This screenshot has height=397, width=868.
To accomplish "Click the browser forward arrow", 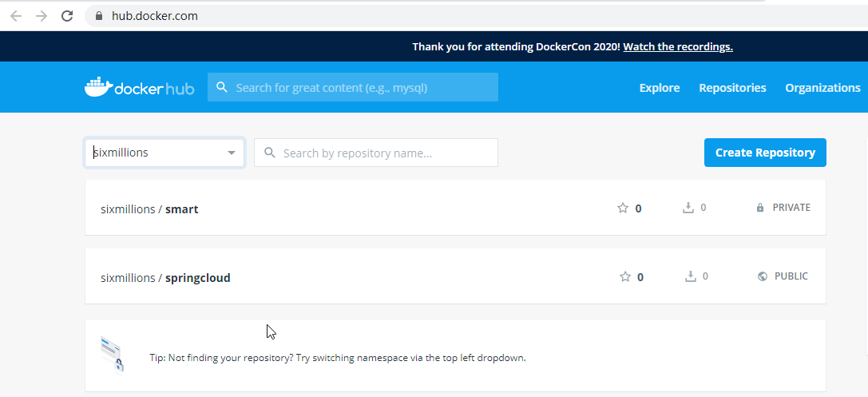I will (x=42, y=16).
